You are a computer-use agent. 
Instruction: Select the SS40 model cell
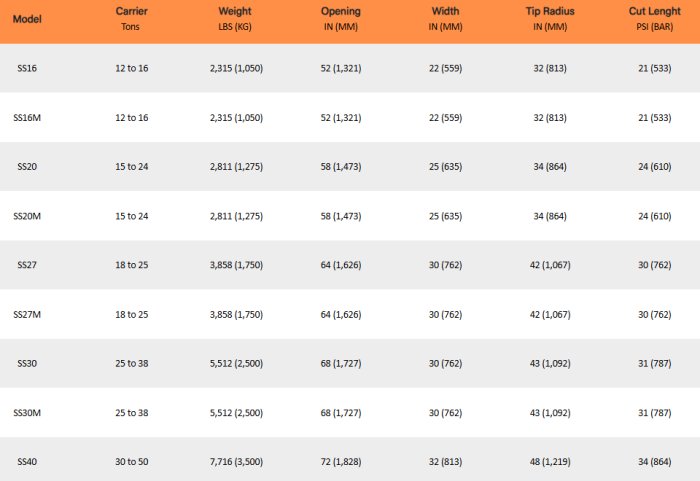[x=26, y=461]
